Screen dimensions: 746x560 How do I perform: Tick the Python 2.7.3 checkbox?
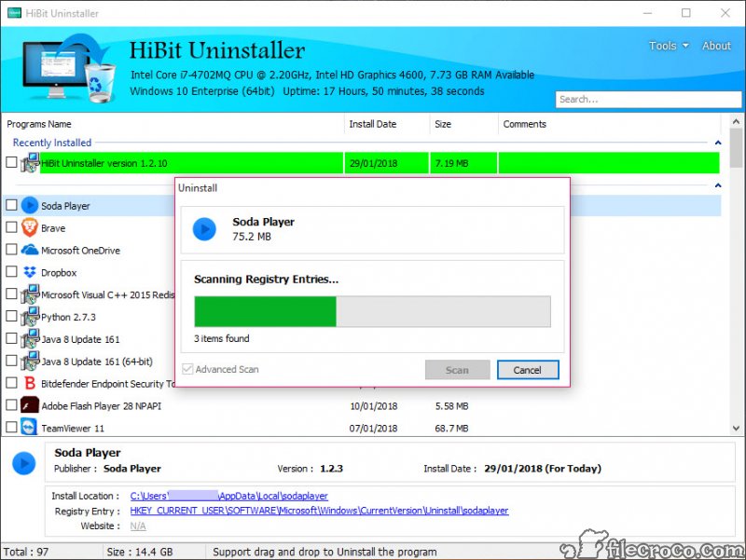pyautogui.click(x=11, y=316)
